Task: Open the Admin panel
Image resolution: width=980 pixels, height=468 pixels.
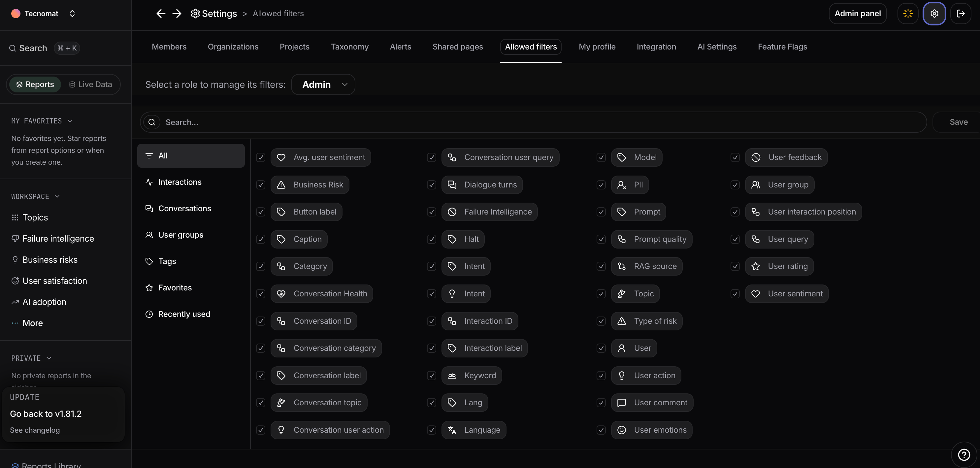Action: pyautogui.click(x=858, y=14)
